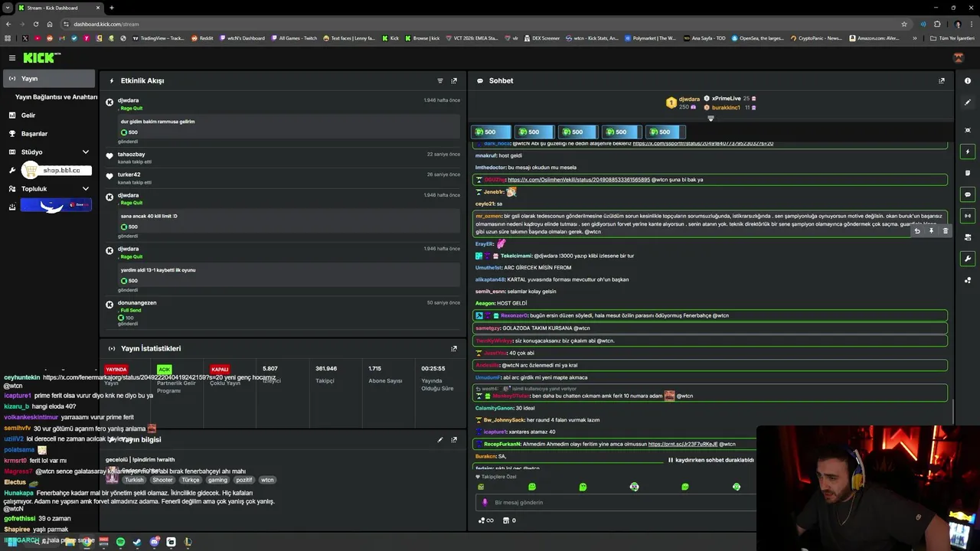Open burakkinc1 in the chat leaderboard
Screen dimensions: 980x551
tap(726, 107)
